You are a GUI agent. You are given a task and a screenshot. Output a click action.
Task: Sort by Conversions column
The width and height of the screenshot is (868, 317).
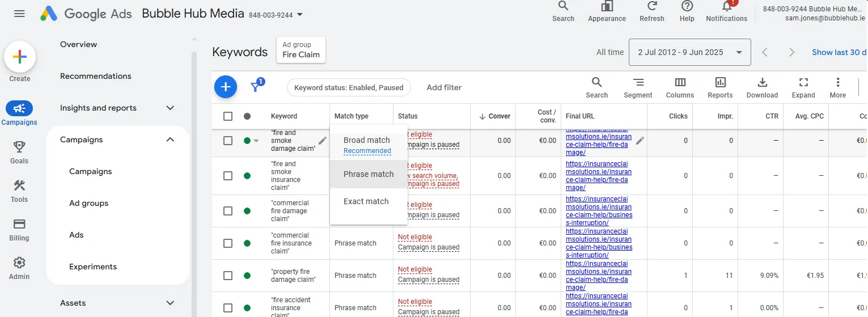click(x=494, y=116)
